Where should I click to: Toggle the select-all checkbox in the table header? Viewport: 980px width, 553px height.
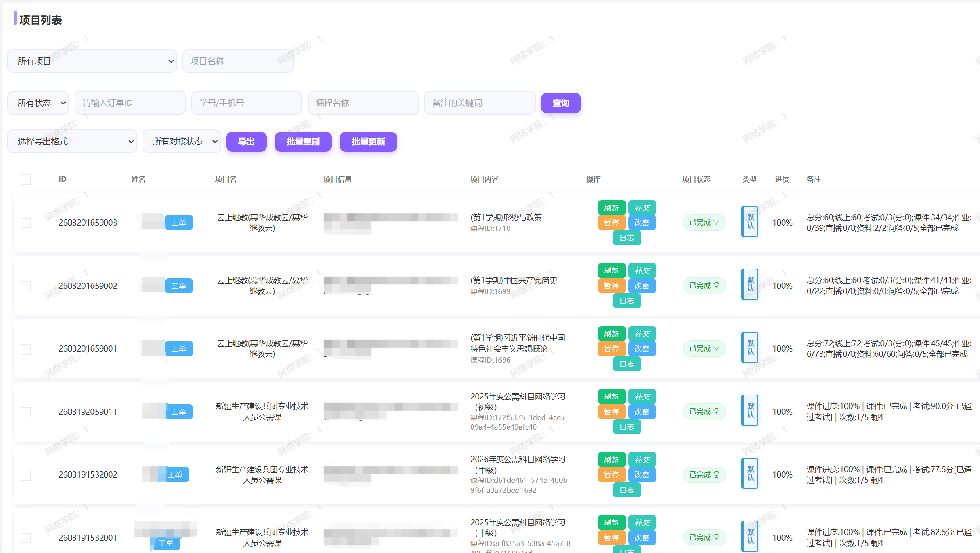point(25,179)
